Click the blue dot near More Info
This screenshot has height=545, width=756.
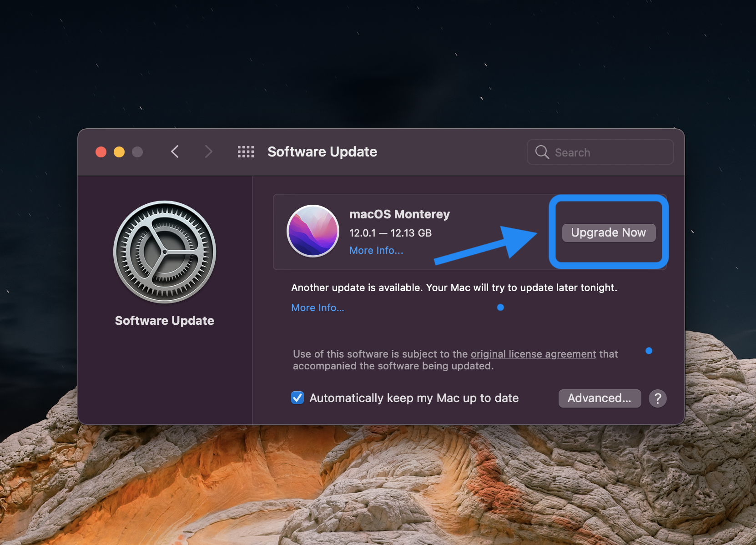[x=500, y=307]
